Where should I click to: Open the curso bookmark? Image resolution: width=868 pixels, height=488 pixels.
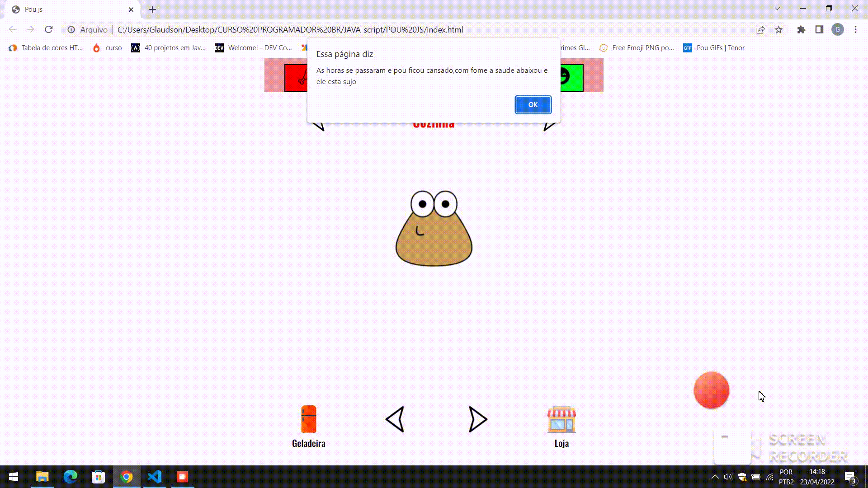pos(107,48)
